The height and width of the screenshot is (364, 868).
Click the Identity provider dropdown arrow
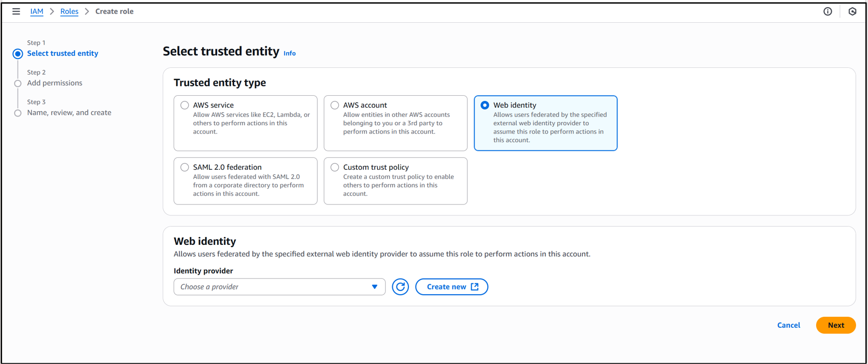click(x=375, y=287)
